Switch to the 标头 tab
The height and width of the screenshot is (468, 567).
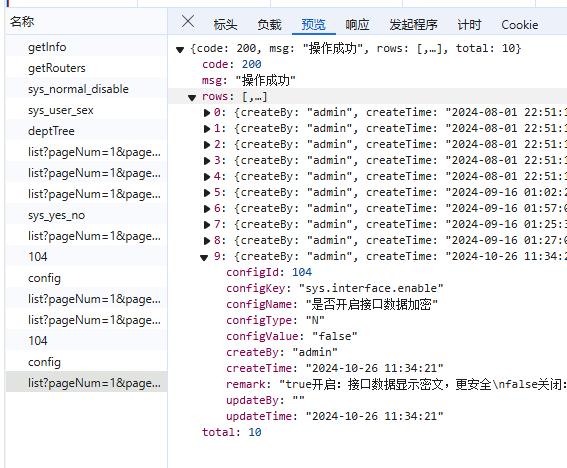[x=225, y=25]
